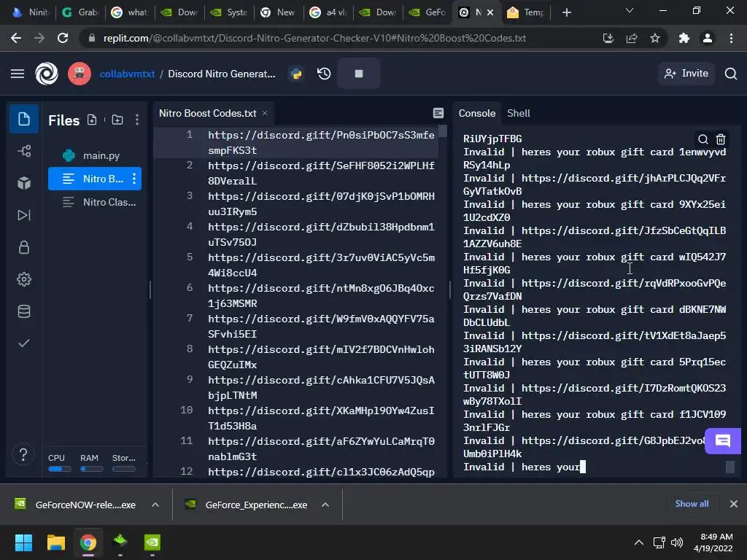Click the Replit logo icon
This screenshot has height=560, width=747.
[x=47, y=74]
